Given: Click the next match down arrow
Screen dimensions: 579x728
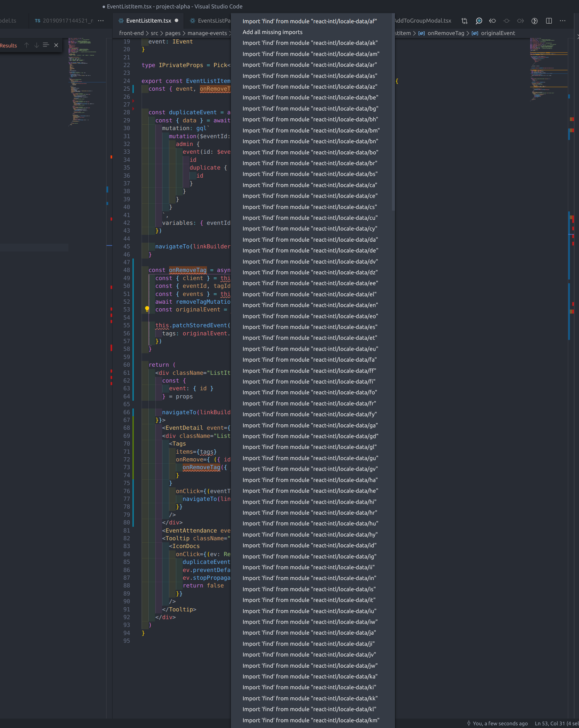Looking at the screenshot, I should [36, 45].
